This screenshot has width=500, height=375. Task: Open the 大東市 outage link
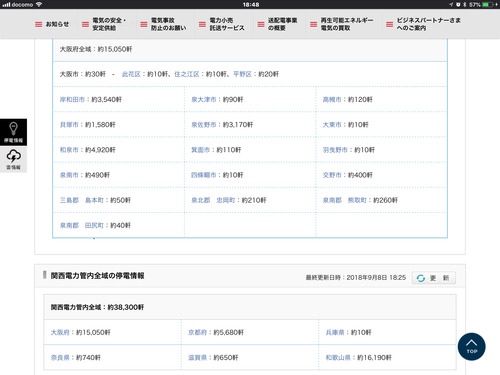[332, 125]
